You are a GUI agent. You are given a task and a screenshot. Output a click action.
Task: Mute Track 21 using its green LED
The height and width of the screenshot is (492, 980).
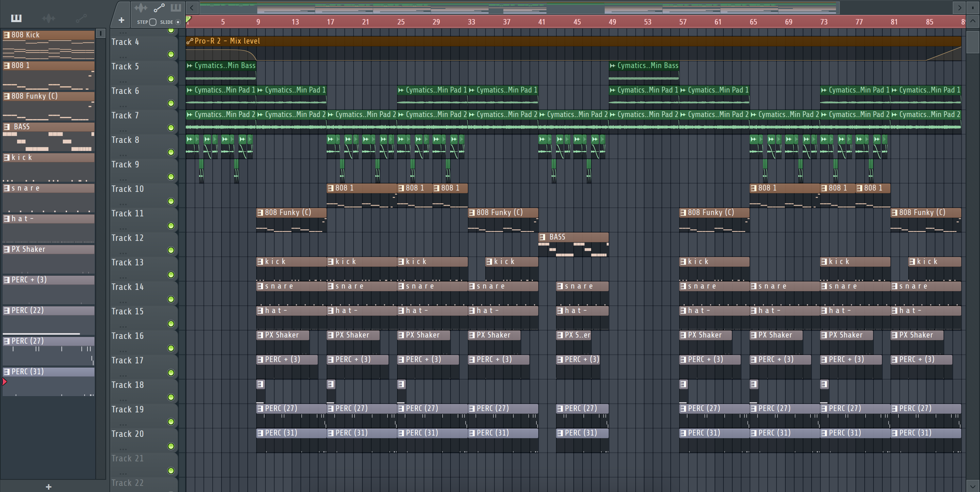coord(171,471)
